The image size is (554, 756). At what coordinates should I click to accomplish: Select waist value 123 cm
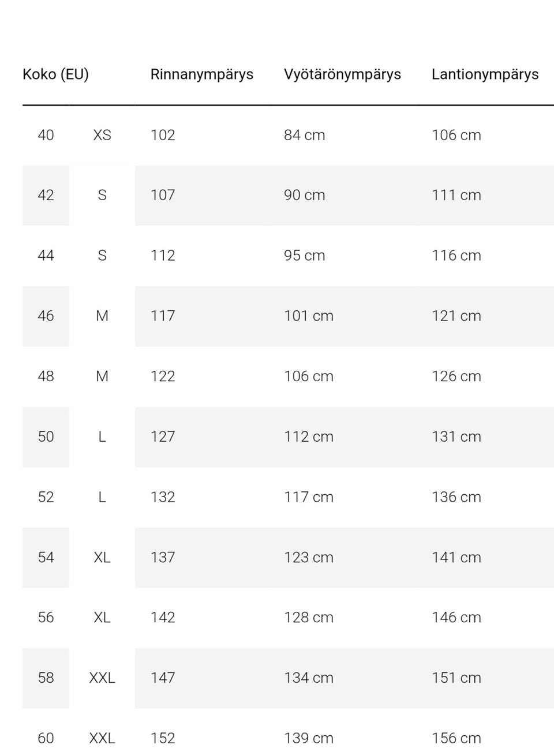click(x=308, y=558)
